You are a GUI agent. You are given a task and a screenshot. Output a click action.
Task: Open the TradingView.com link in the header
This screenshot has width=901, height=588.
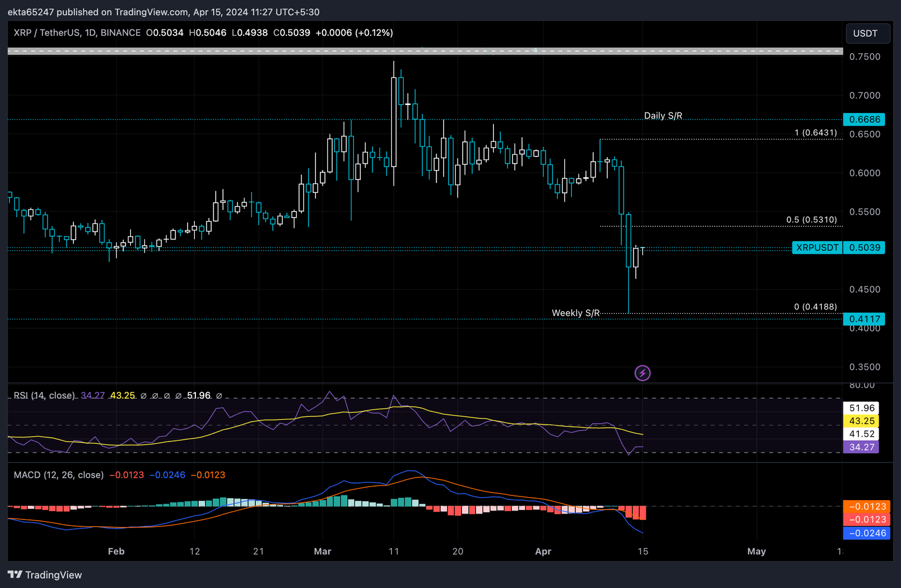click(x=150, y=12)
